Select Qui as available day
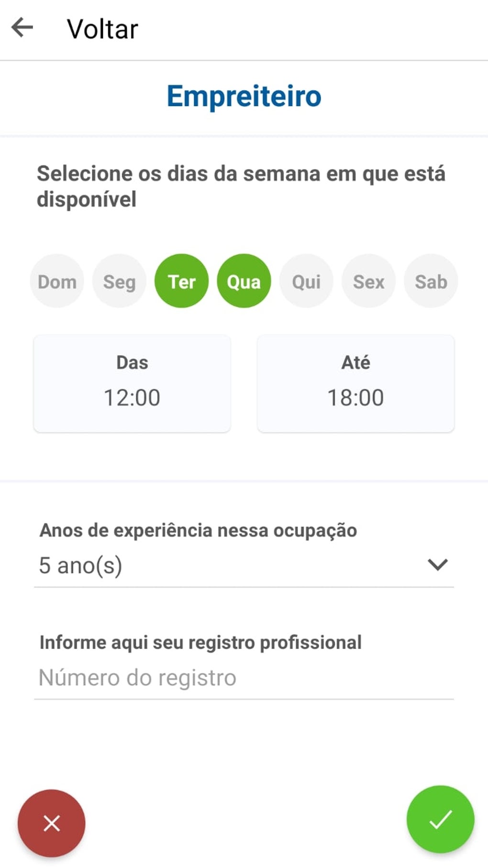This screenshot has height=868, width=488. click(x=306, y=281)
